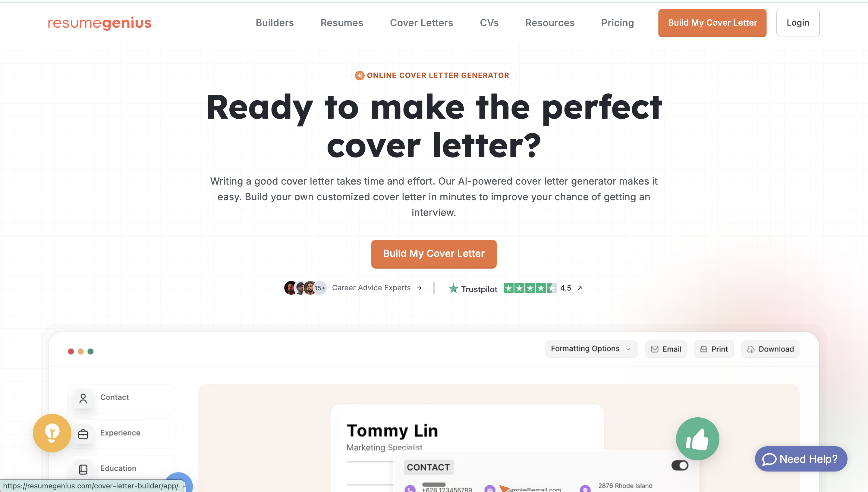Click the Contact person icon in sidebar
Viewport: 868px width, 492px height.
pyautogui.click(x=83, y=398)
